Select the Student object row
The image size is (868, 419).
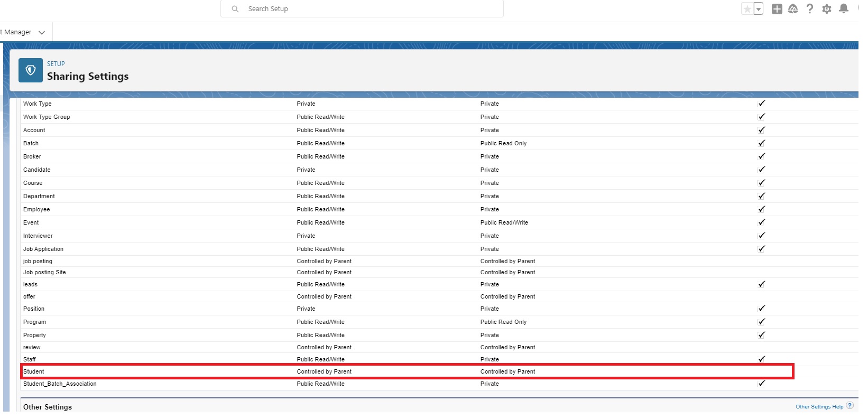click(34, 371)
